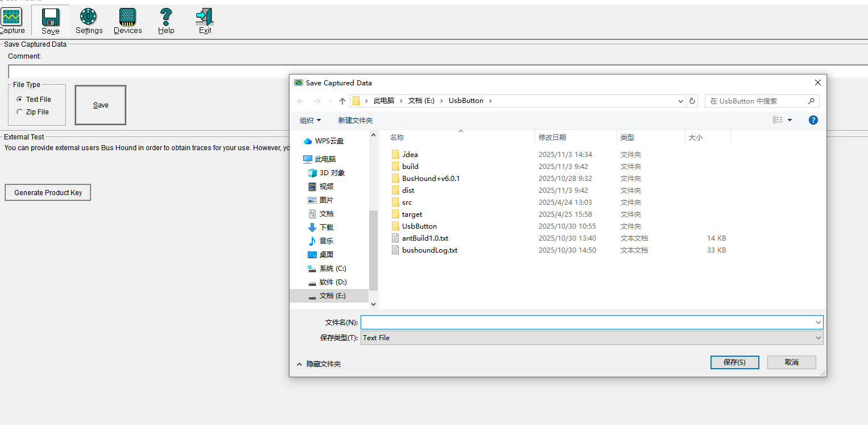The width and height of the screenshot is (868, 425).
Task: Click into the Comment input field
Action: tap(438, 72)
